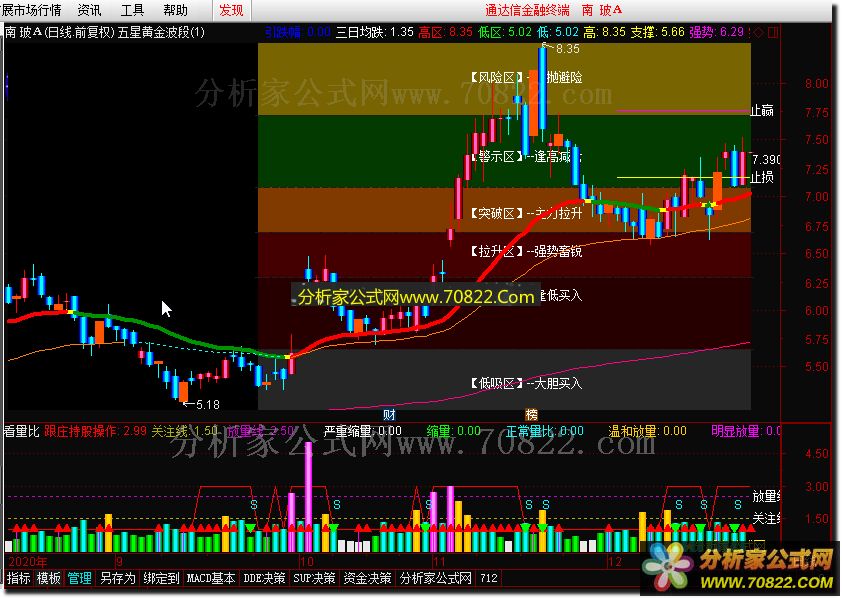
Task: Click the 明显放量 header value
Action: click(x=746, y=431)
